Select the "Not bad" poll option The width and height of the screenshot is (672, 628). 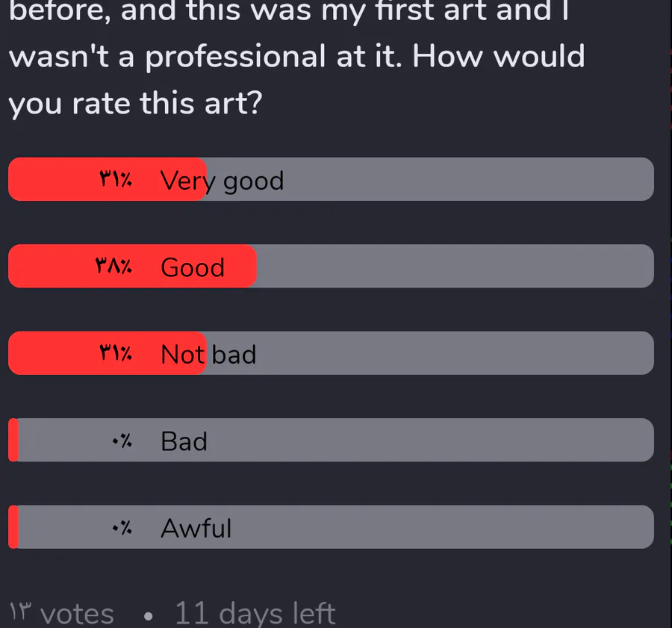331,353
